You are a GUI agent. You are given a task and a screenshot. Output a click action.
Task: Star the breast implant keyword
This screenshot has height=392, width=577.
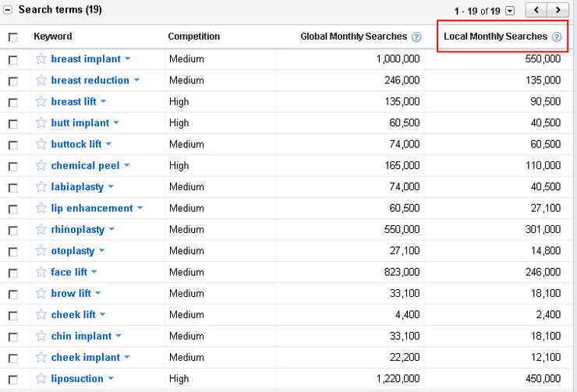click(41, 59)
